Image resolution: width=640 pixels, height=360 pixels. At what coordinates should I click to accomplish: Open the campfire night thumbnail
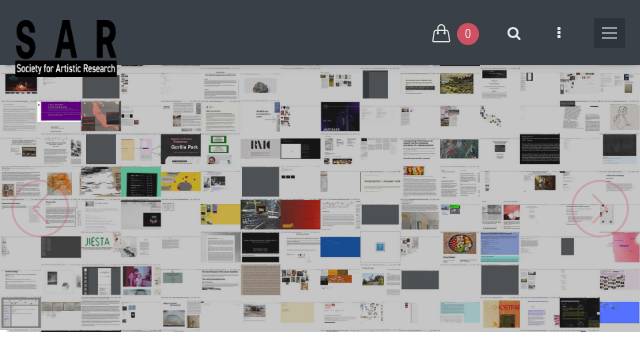[x=21, y=84]
